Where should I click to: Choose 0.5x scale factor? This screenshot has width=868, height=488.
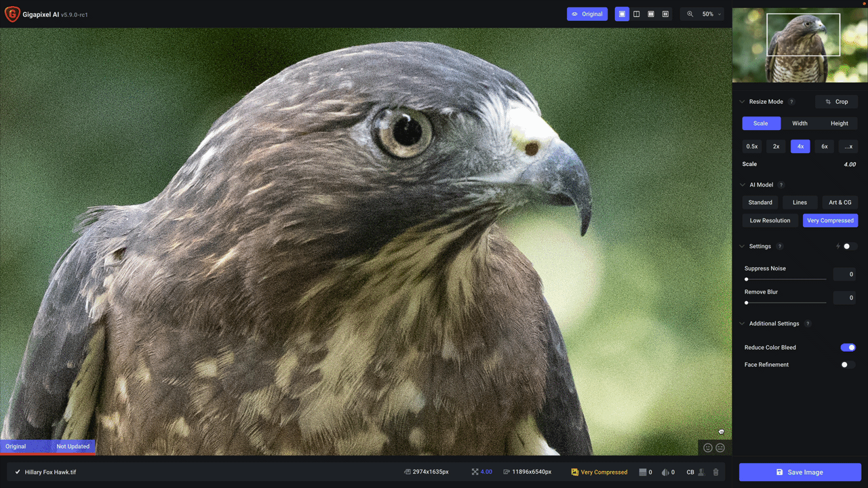coord(752,146)
